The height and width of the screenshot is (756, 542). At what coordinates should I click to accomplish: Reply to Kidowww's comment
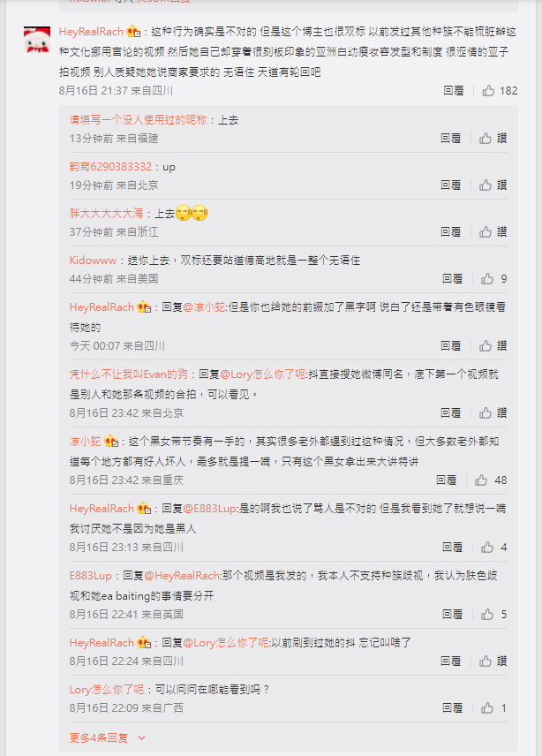(x=452, y=279)
